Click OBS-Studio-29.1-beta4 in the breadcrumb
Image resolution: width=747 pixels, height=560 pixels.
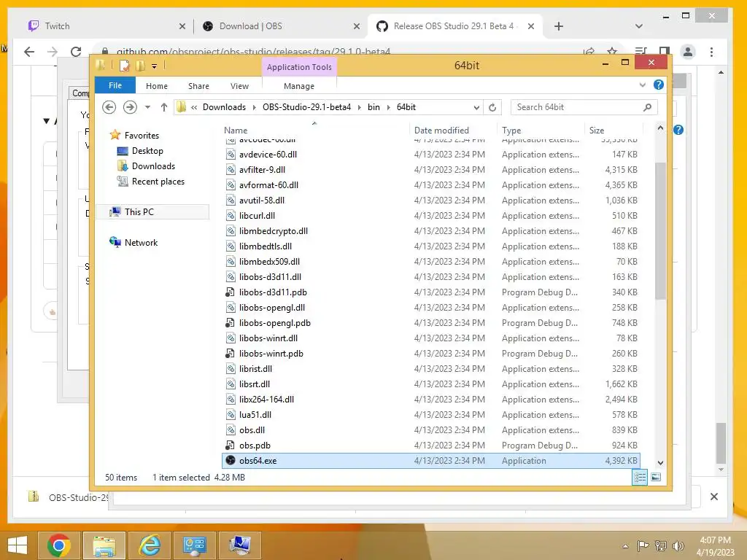click(x=306, y=107)
